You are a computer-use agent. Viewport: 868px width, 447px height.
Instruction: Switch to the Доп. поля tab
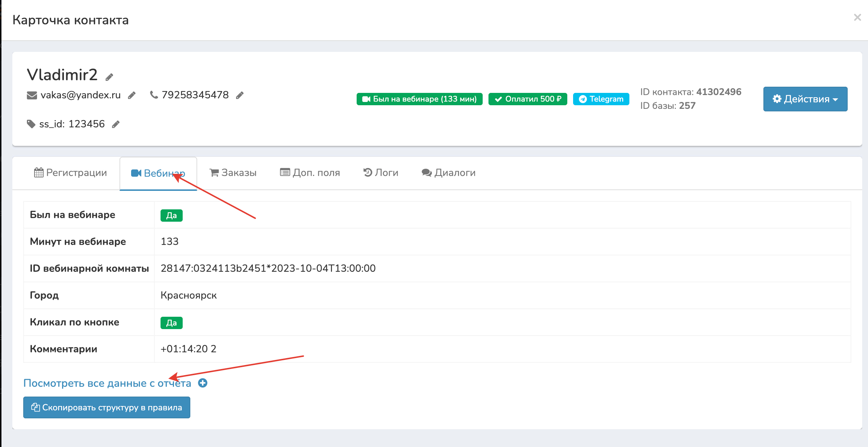(310, 173)
